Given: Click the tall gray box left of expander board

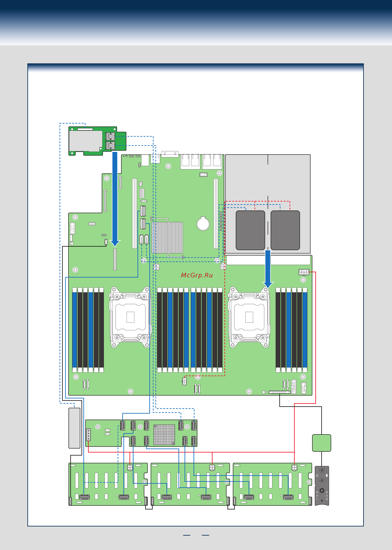Looking at the screenshot, I should click(x=74, y=428).
